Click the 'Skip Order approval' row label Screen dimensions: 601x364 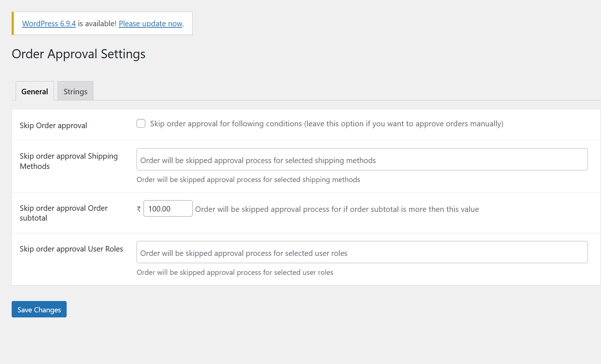[53, 126]
